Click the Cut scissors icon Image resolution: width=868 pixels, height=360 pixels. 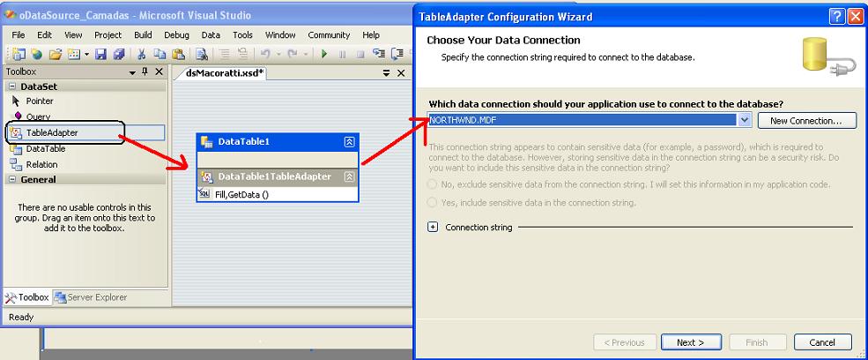[142, 54]
